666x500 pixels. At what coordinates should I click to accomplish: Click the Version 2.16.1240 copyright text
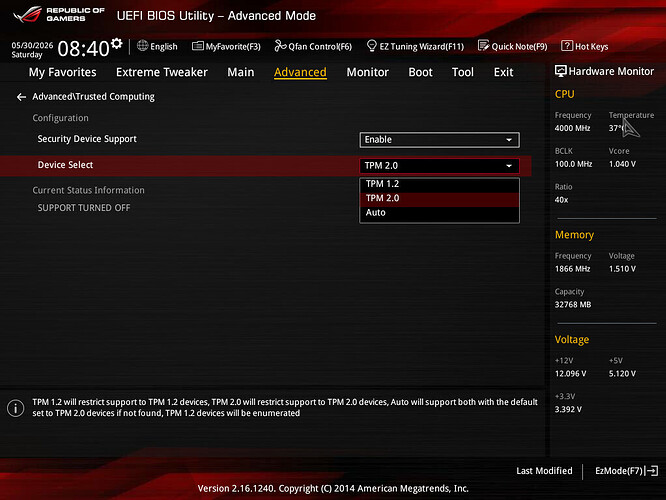333,489
